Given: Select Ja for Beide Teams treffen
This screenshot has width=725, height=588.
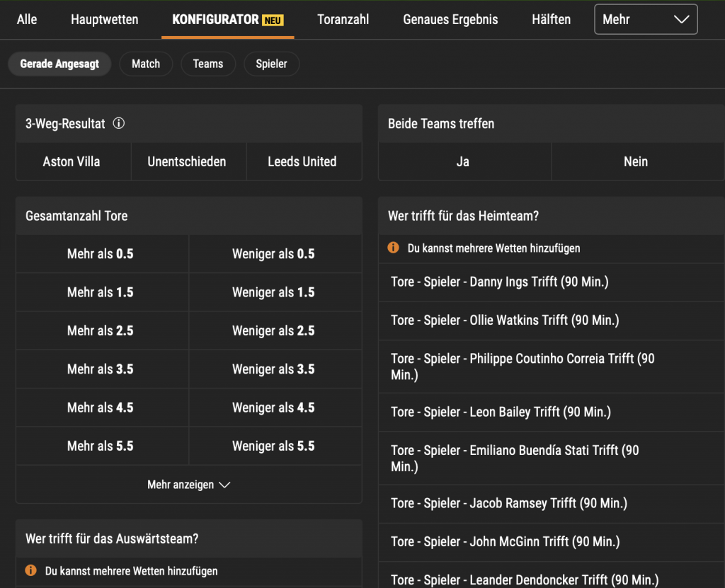Looking at the screenshot, I should 463,162.
